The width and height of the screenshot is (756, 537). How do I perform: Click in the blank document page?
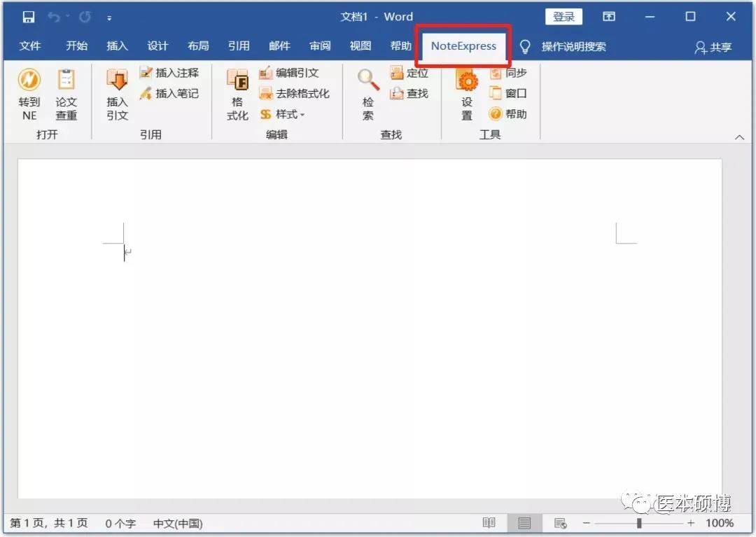(370, 329)
